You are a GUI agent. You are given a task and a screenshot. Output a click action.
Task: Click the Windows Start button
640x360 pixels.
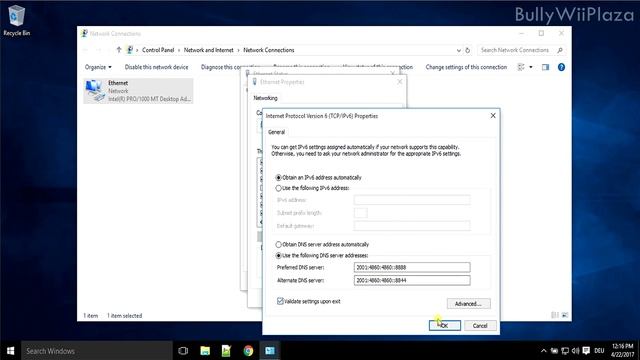coord(11,351)
